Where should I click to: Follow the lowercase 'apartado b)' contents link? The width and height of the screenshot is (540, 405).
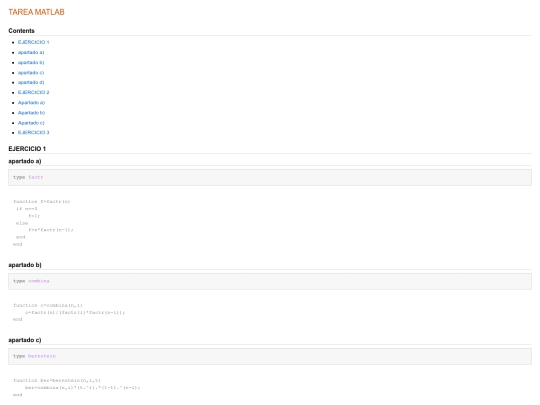click(x=31, y=62)
